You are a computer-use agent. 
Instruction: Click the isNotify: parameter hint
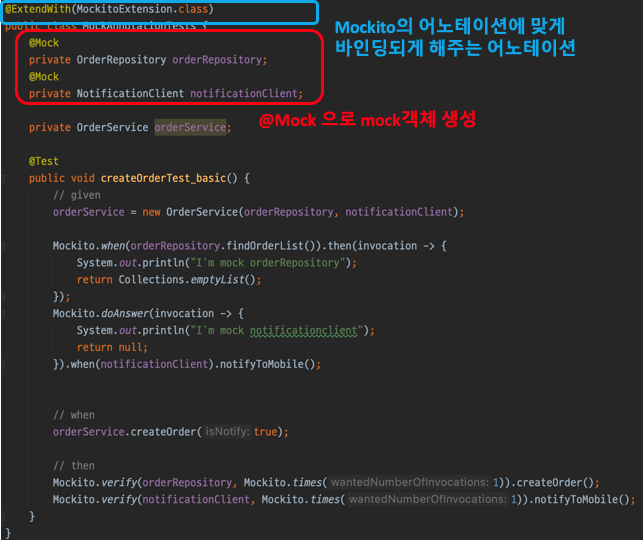(x=227, y=431)
